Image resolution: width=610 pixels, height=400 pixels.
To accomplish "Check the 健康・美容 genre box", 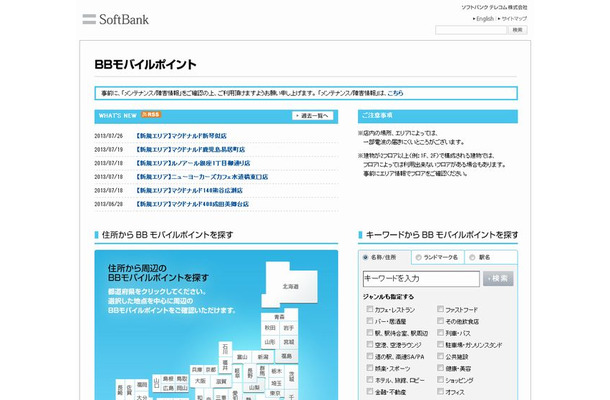I will pyautogui.click(x=440, y=368).
